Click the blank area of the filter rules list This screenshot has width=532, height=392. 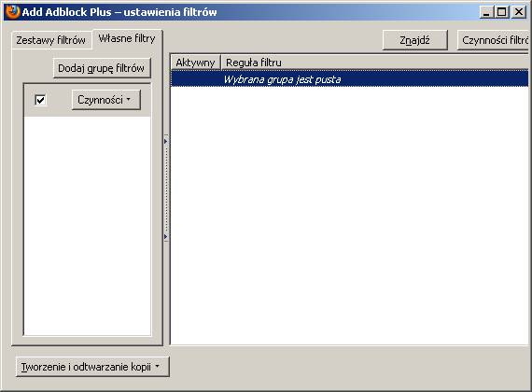pyautogui.click(x=349, y=216)
